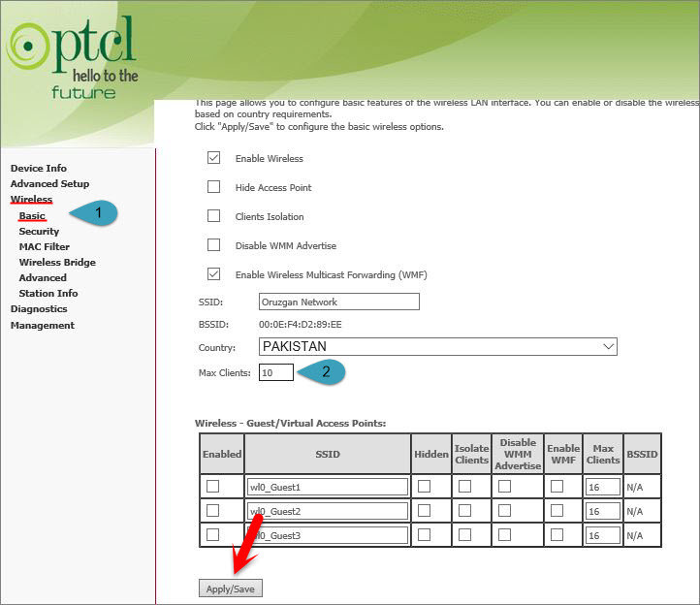Check Disable WMM Advertise option
Image resolution: width=700 pixels, height=605 pixels.
coord(214,244)
